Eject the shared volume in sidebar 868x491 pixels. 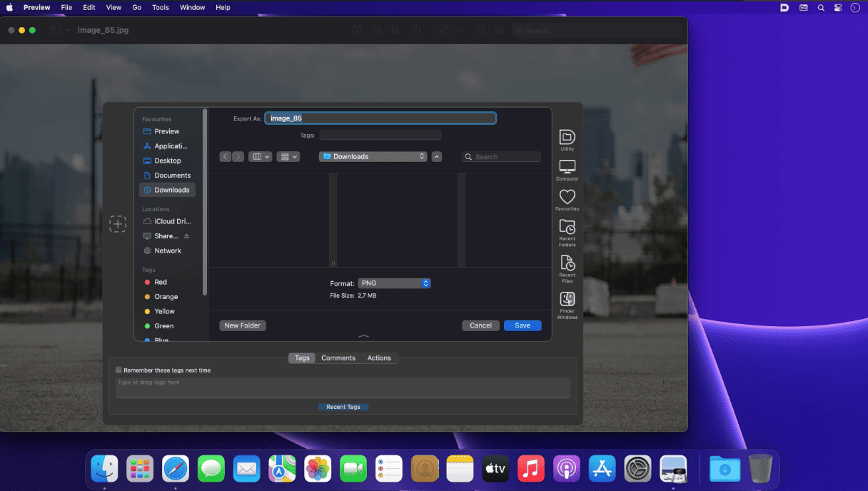(187, 236)
